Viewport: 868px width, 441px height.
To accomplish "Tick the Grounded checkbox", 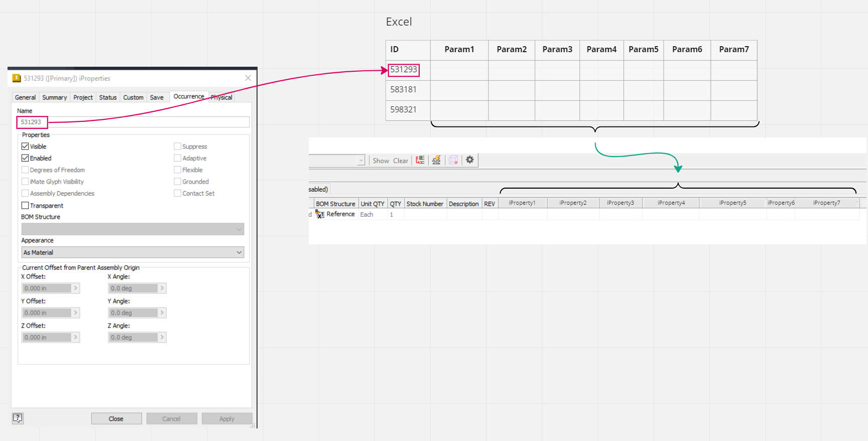I will [x=177, y=182].
